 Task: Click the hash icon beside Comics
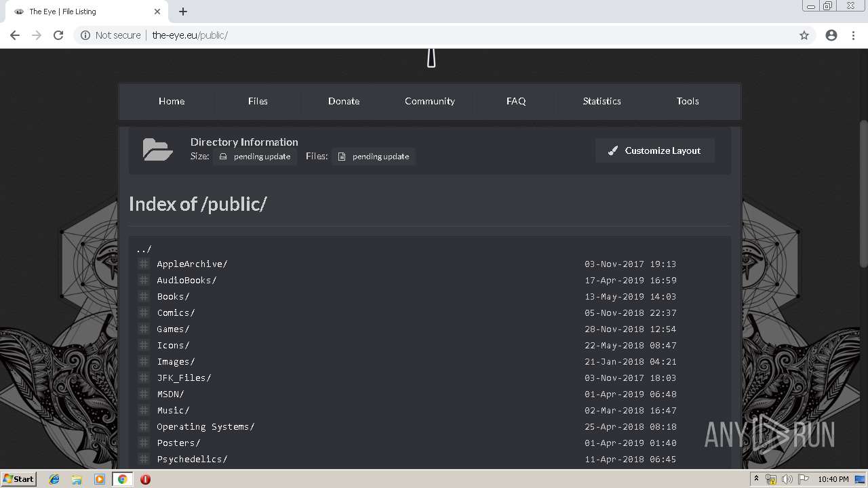tap(144, 312)
